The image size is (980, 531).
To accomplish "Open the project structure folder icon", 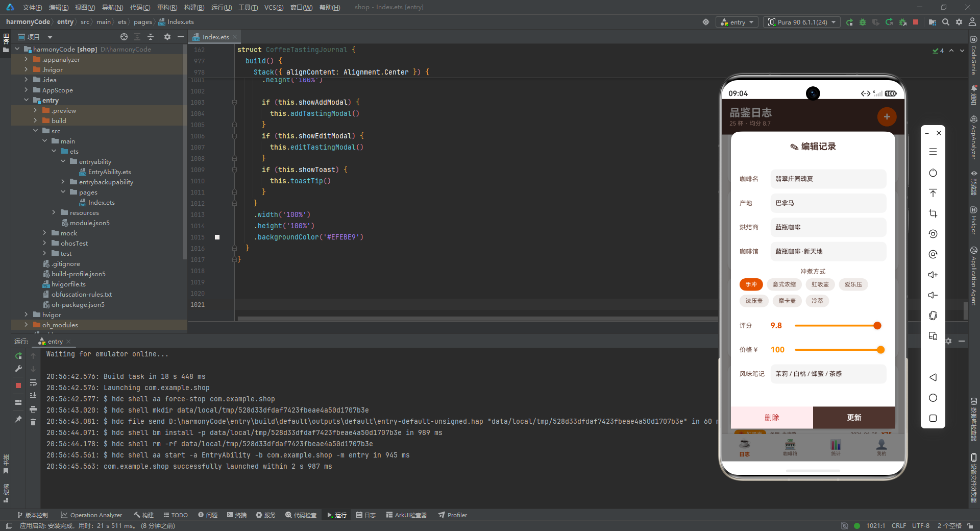I will pos(933,22).
